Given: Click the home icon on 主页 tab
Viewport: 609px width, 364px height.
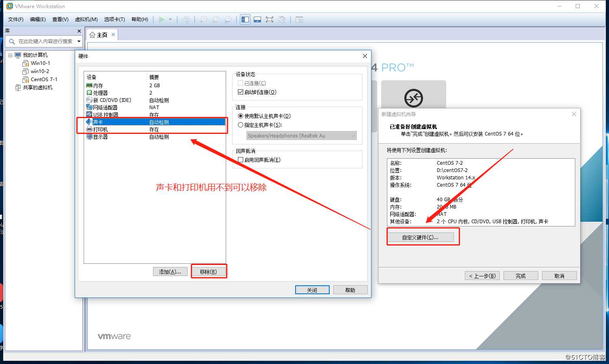Looking at the screenshot, I should (92, 35).
